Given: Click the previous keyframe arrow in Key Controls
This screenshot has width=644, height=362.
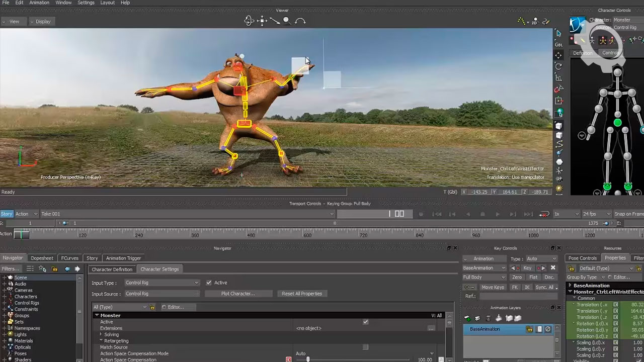Looking at the screenshot, I should [x=514, y=268].
